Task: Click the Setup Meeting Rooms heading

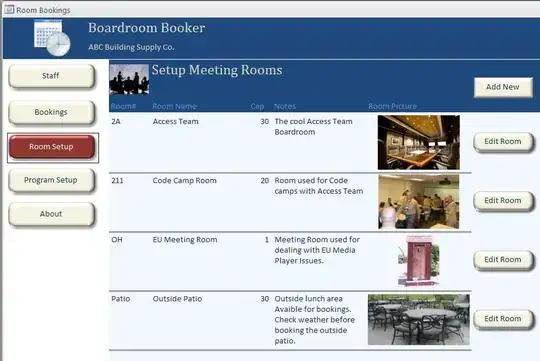Action: click(217, 70)
